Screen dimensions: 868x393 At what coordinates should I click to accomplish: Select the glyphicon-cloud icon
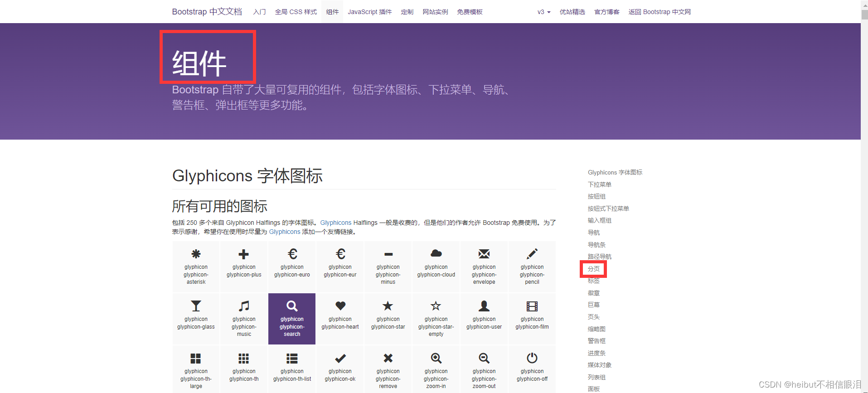(x=436, y=253)
